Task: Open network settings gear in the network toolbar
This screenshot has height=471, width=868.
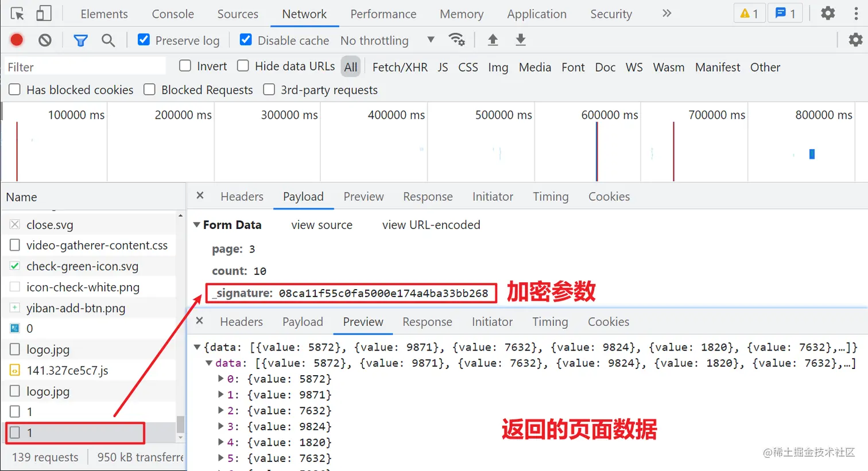Action: [855, 40]
